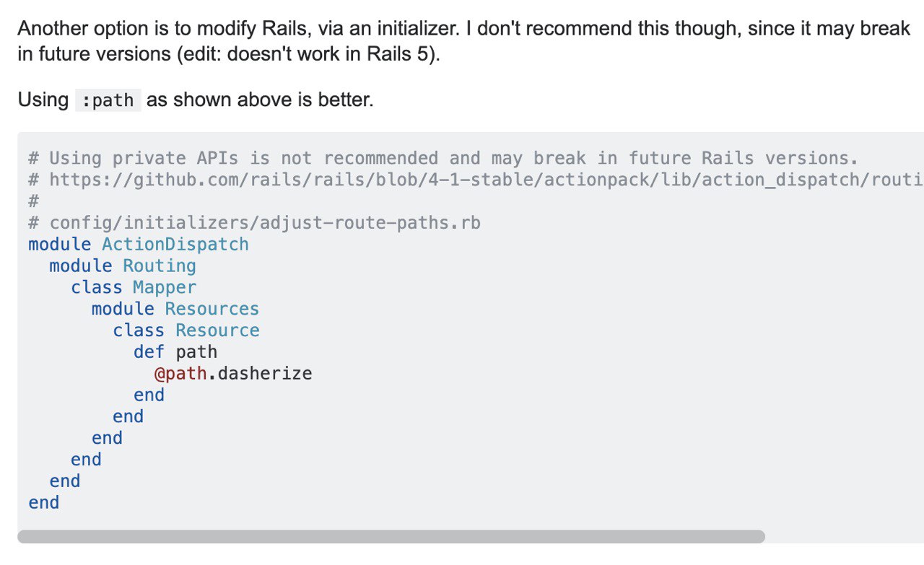Click the 'class Resource' line
The image size is (924, 565).
(x=186, y=330)
